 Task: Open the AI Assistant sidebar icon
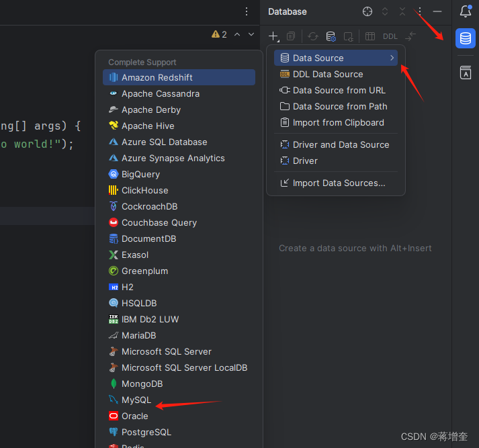click(x=466, y=73)
